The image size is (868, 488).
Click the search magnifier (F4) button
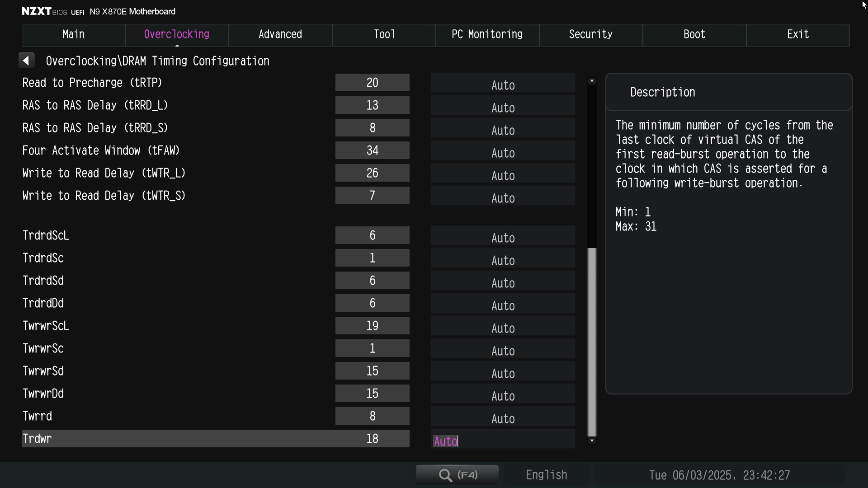[457, 475]
